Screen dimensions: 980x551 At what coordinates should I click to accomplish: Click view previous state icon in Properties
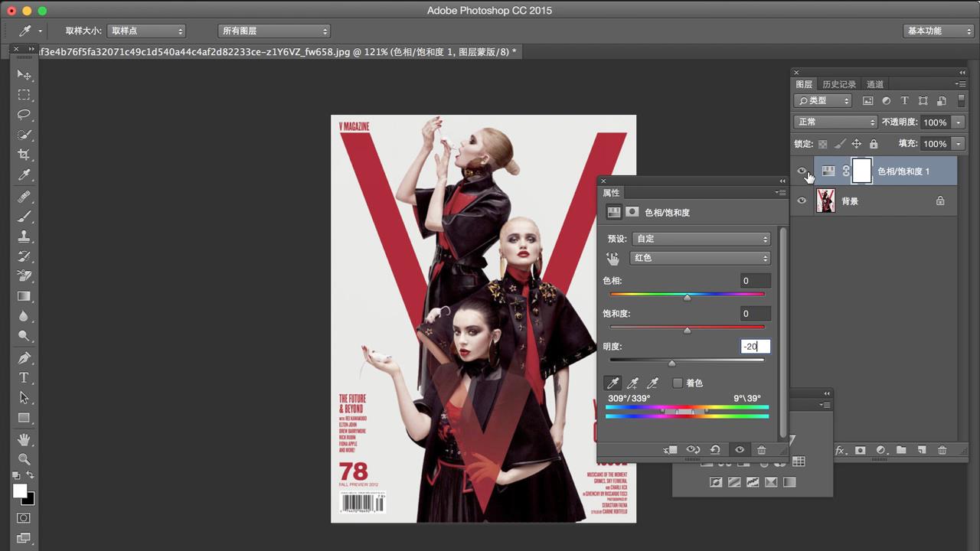coord(693,450)
